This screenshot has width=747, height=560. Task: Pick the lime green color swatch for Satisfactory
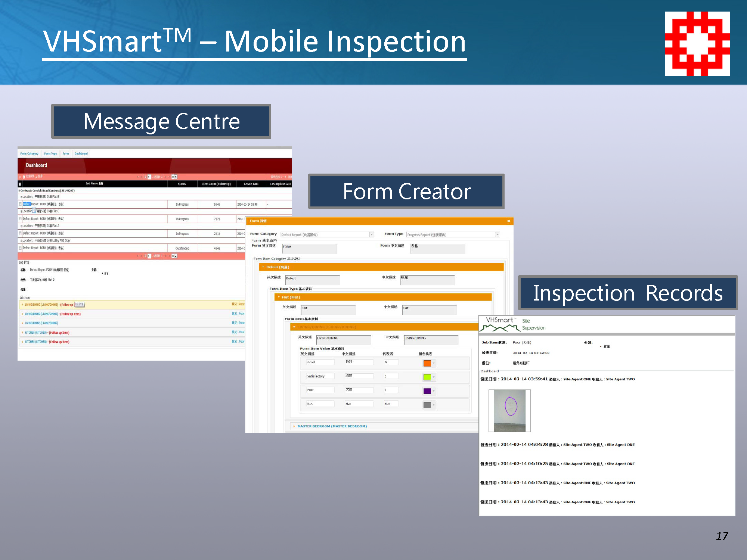[x=427, y=377]
